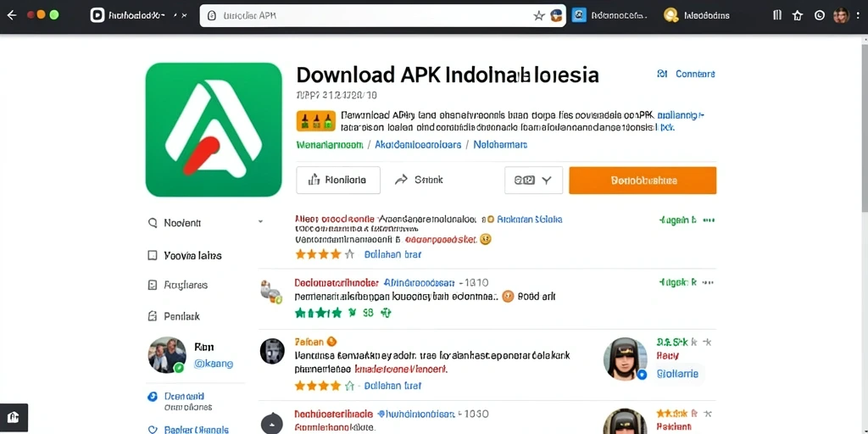
Task: Open three-dot menu of second review
Action: click(709, 282)
